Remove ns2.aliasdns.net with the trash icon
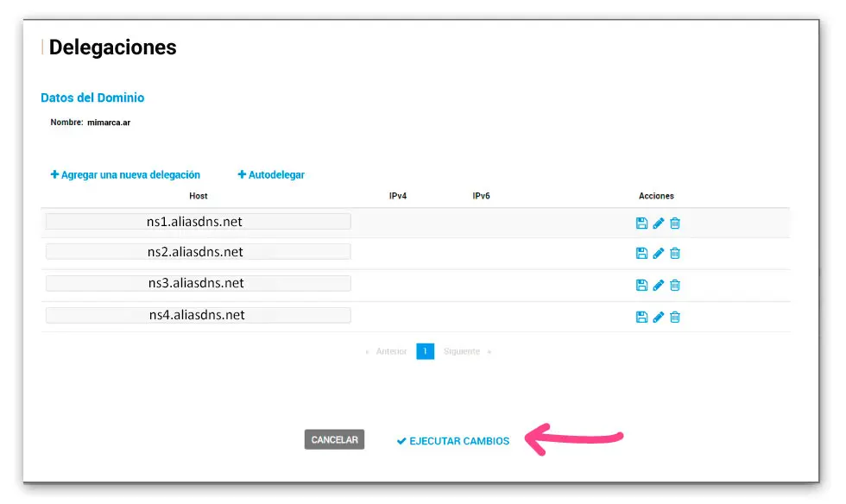The image size is (846, 504). (674, 253)
